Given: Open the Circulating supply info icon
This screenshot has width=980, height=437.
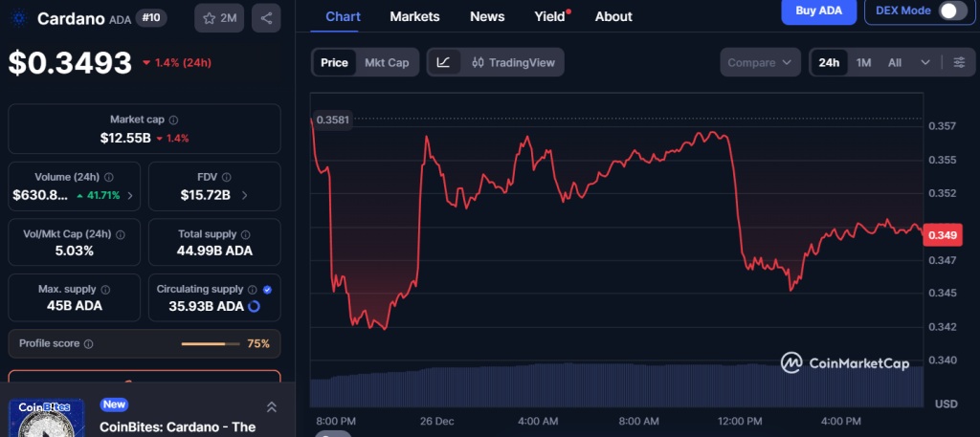Looking at the screenshot, I should [253, 290].
